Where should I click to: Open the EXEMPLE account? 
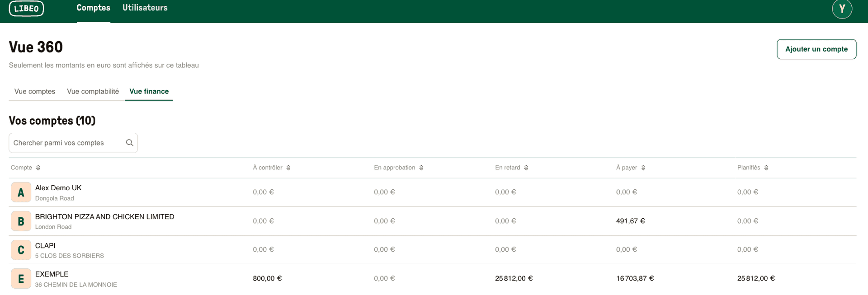(x=52, y=274)
